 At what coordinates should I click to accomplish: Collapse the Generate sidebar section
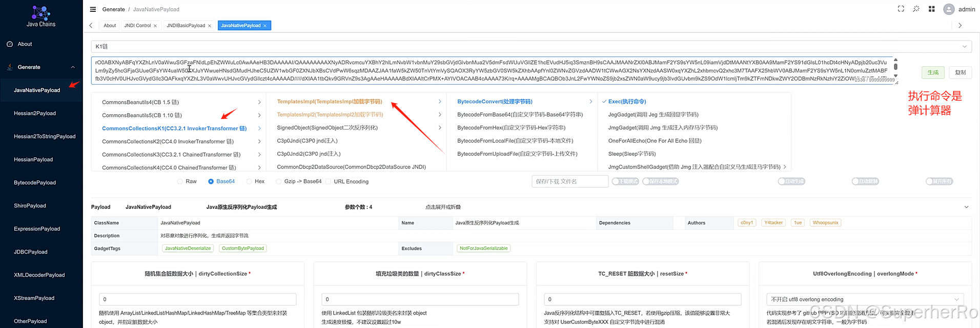(73, 67)
